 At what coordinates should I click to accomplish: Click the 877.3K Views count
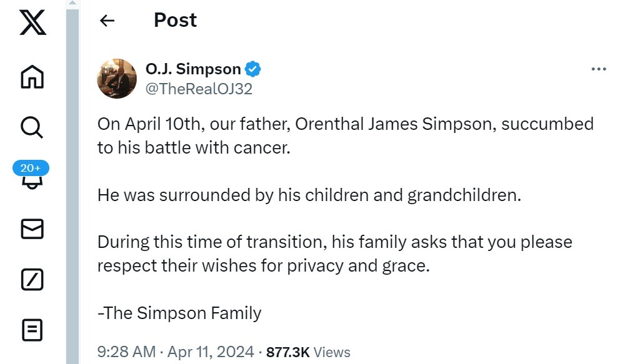(308, 352)
